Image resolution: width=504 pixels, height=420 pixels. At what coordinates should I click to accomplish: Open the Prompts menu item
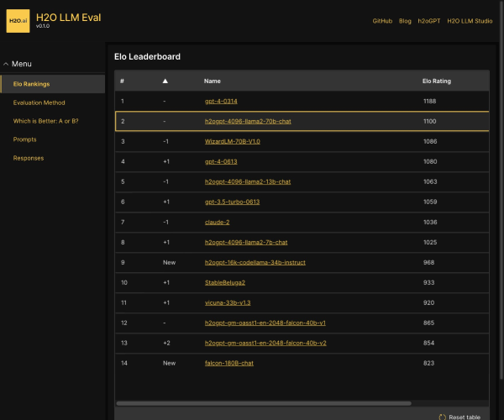click(24, 139)
